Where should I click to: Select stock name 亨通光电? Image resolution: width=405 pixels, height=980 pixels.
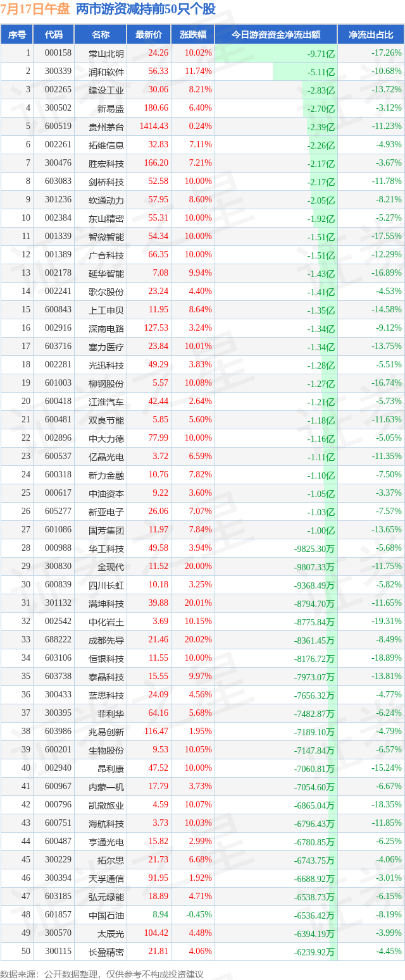[x=106, y=842]
